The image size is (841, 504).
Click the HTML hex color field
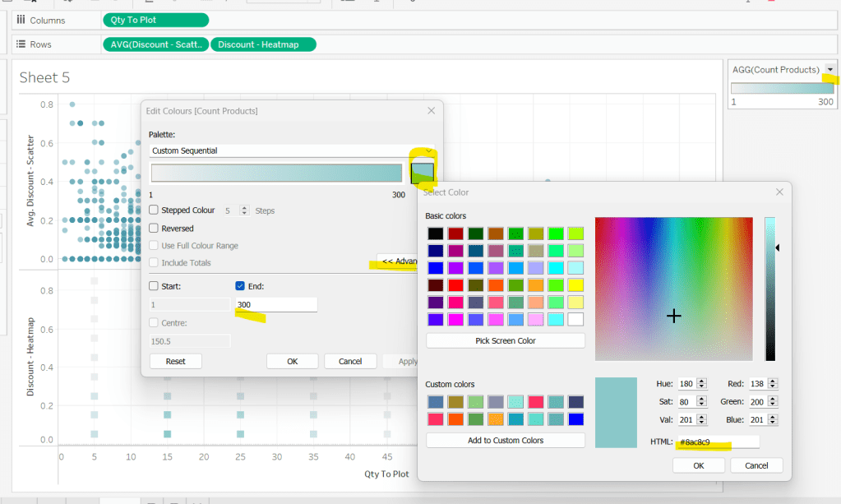(x=717, y=442)
